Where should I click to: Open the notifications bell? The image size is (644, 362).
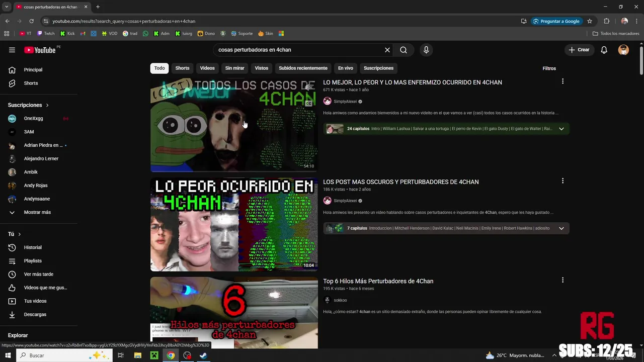604,50
